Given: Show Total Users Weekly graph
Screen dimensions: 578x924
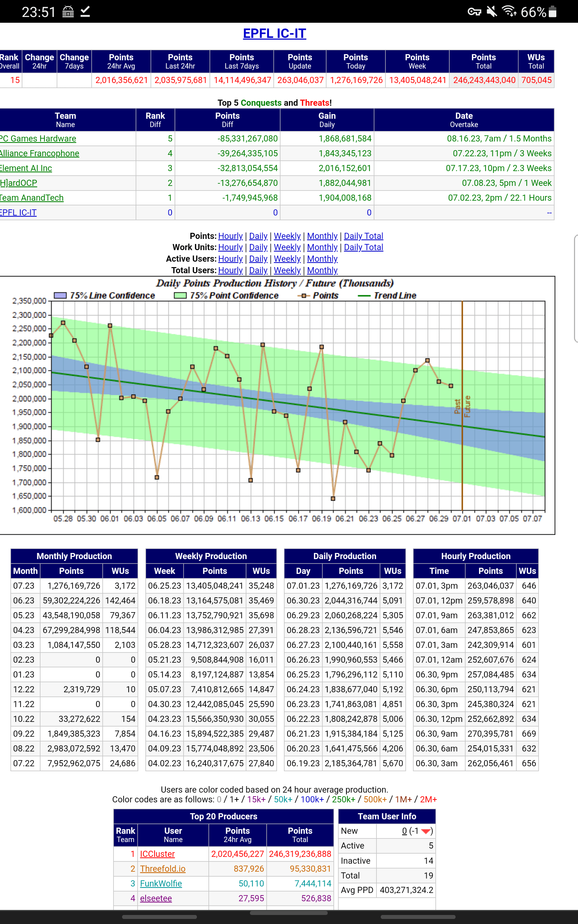Looking at the screenshot, I should point(288,270).
